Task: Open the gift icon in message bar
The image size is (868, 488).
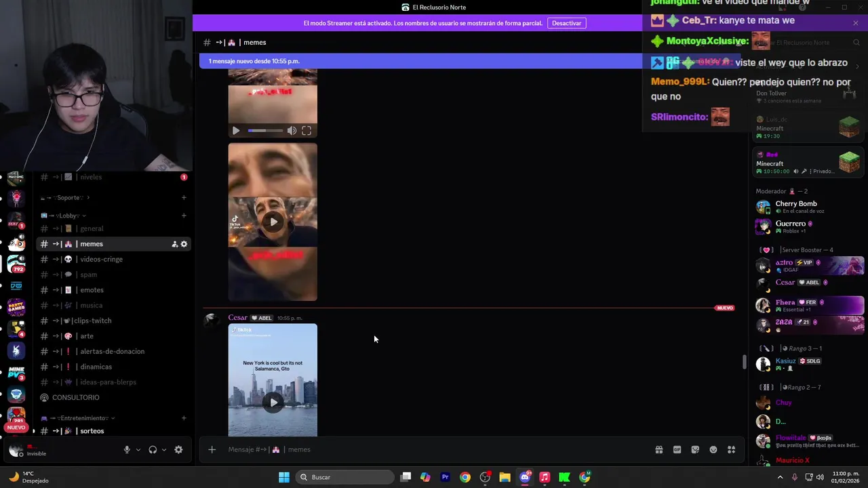Action: coord(658,449)
